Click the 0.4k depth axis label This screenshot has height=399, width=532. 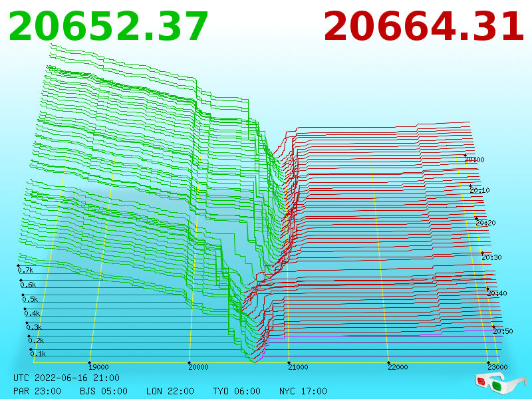pos(32,313)
